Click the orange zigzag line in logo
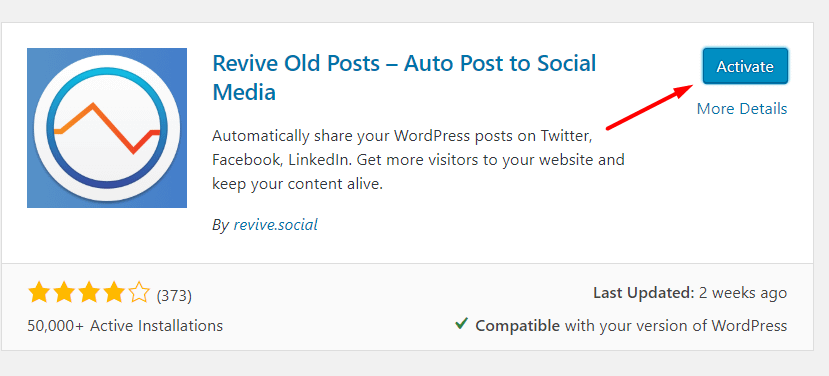The height and width of the screenshot is (376, 829). [x=107, y=127]
